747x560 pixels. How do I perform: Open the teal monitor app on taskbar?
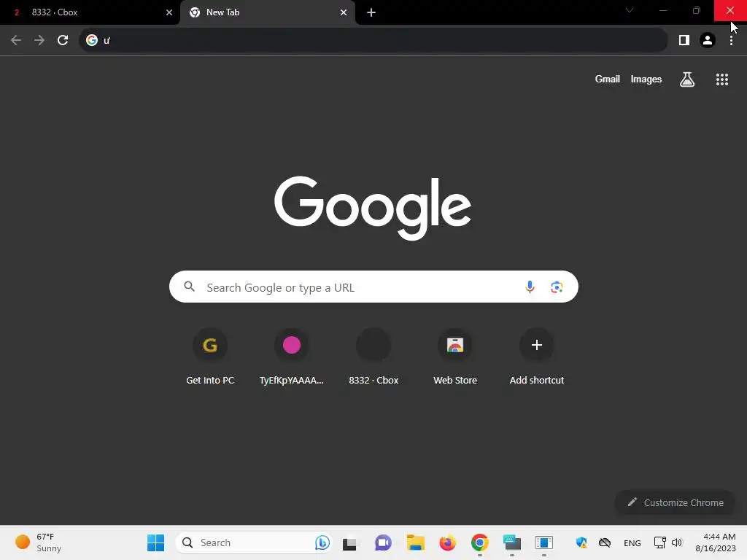[x=512, y=542]
